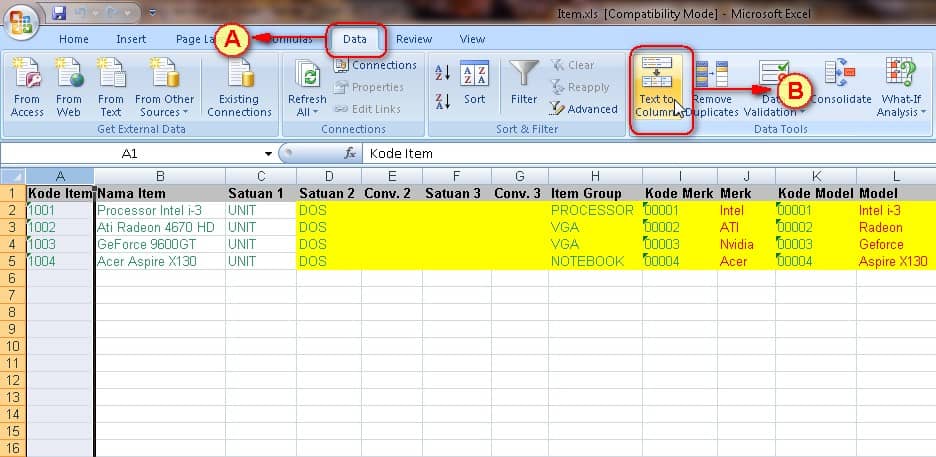Select row 16 header

[13, 448]
